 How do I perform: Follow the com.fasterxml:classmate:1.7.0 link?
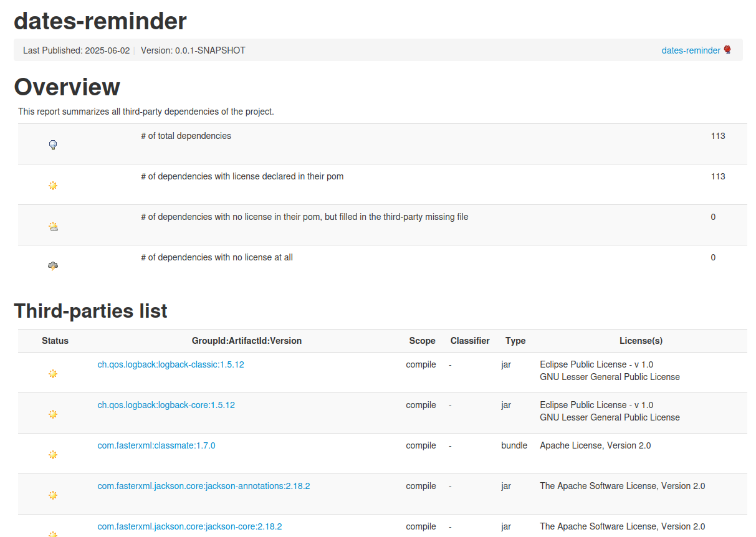point(156,445)
